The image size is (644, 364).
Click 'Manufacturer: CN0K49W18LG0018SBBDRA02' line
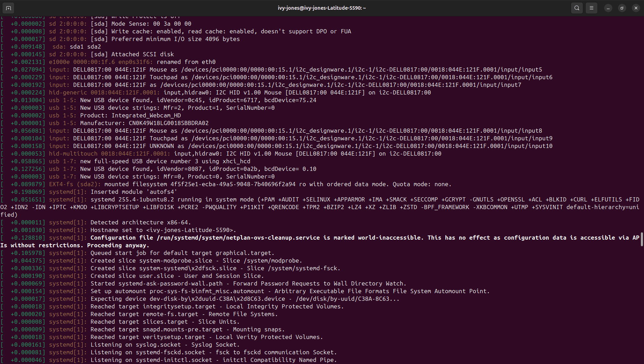click(105, 123)
